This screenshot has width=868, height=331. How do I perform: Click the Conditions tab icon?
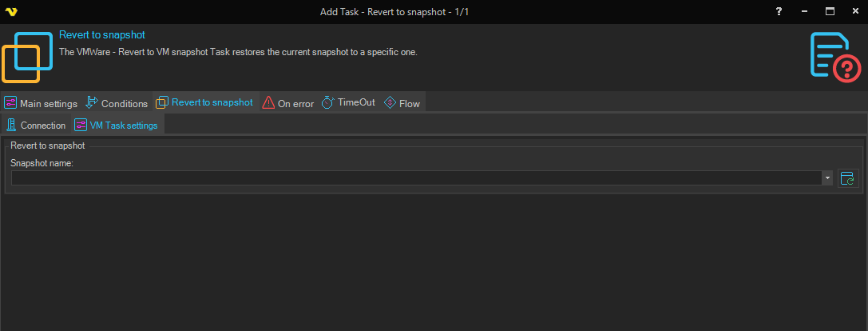(92, 103)
